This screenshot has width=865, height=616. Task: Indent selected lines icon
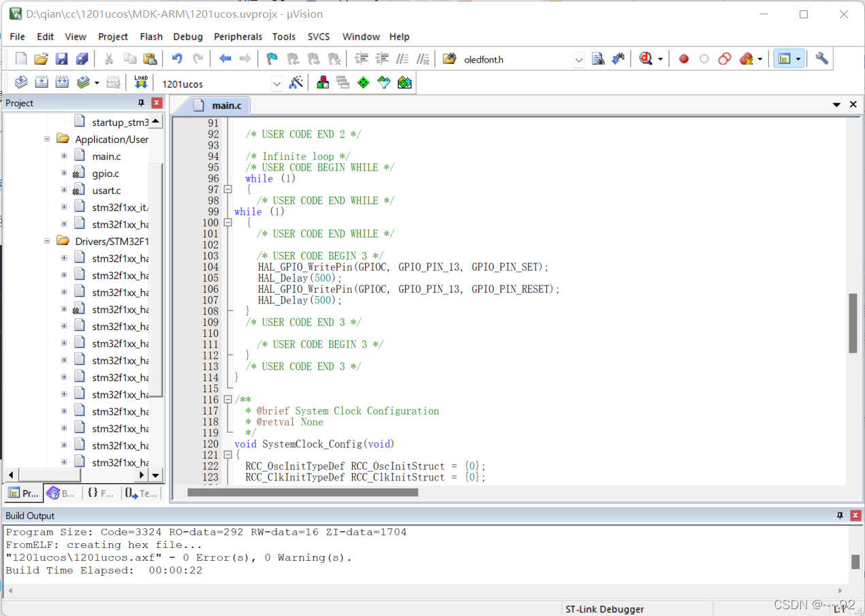(x=362, y=59)
